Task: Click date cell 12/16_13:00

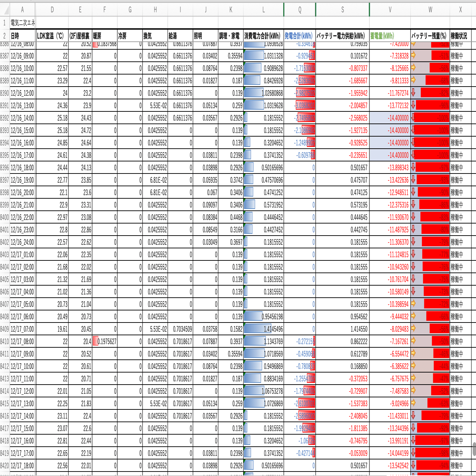Action: [23, 106]
